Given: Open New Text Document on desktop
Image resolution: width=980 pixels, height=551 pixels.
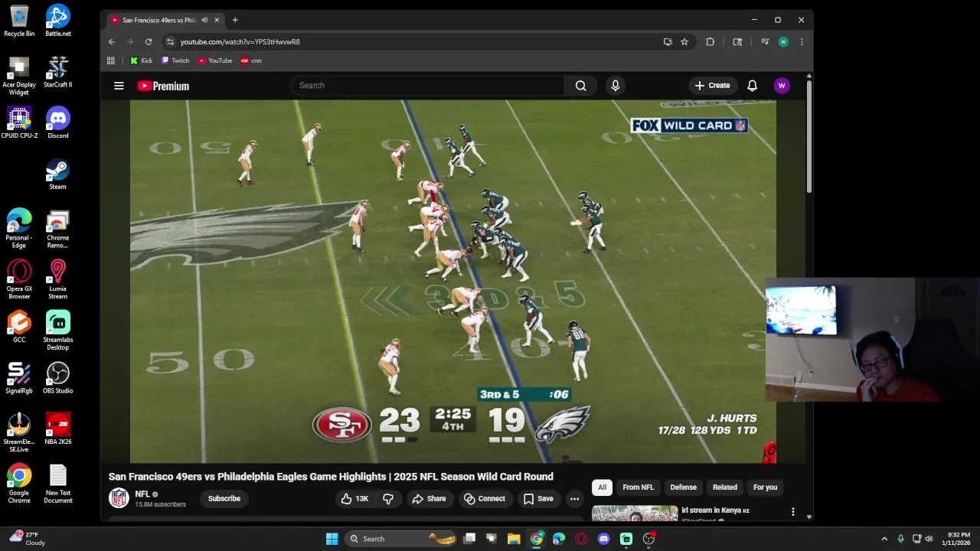Looking at the screenshot, I should pyautogui.click(x=57, y=484).
